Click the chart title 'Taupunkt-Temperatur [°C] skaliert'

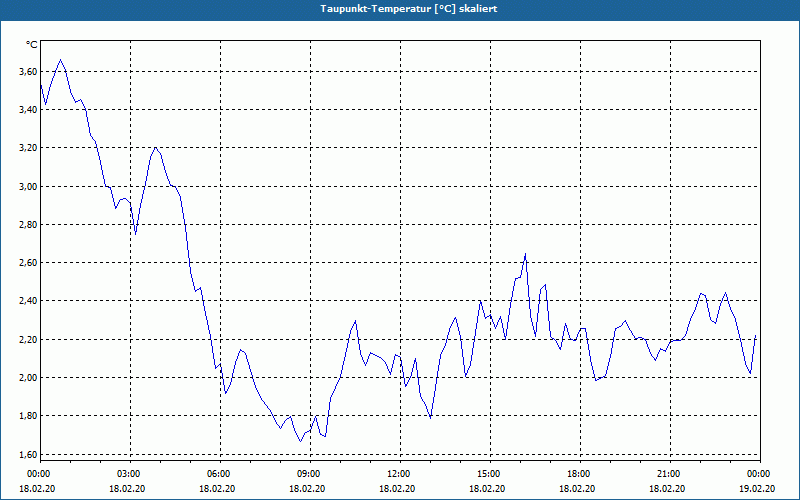409,9
